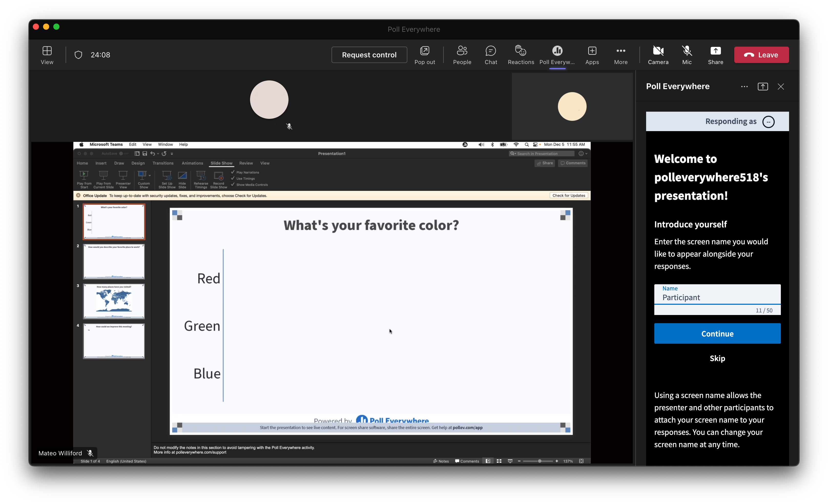828x504 pixels.
Task: Switch to the Animations ribbon tab
Action: (192, 163)
